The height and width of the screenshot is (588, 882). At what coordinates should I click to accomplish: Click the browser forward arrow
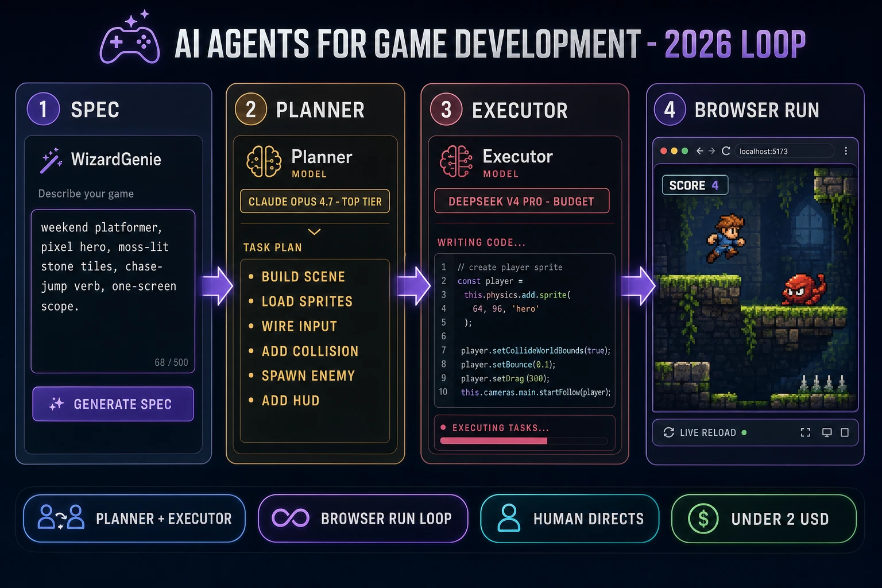click(712, 151)
